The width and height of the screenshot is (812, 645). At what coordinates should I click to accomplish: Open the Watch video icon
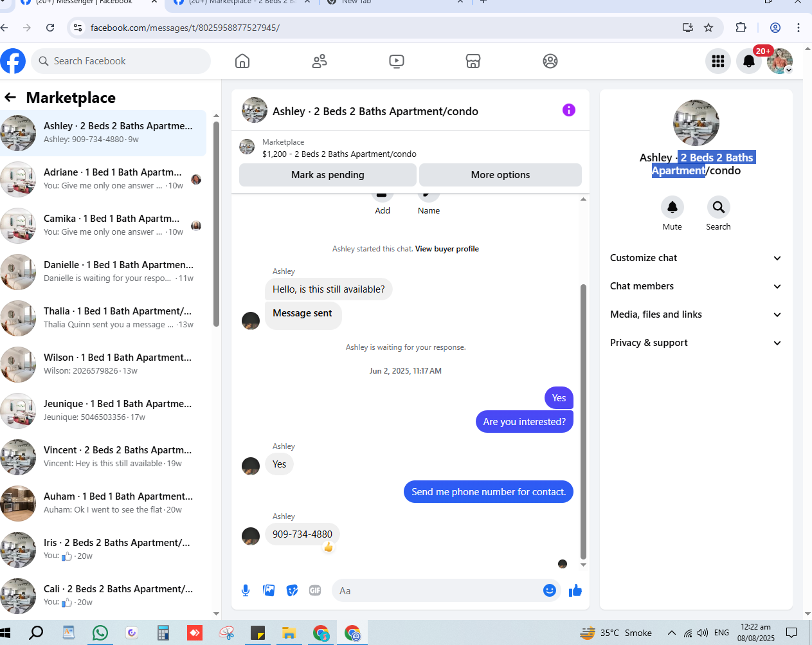tap(397, 61)
